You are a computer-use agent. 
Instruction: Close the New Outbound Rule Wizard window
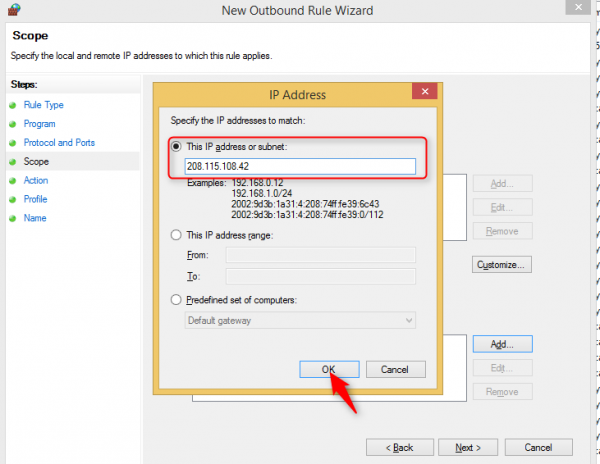(578, 7)
